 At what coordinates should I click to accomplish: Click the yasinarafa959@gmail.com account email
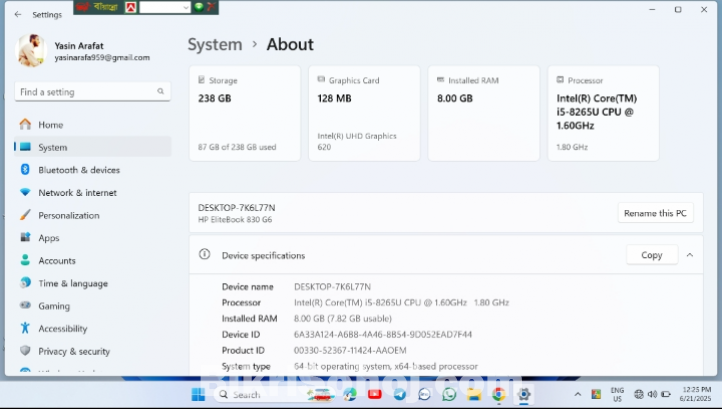(102, 58)
